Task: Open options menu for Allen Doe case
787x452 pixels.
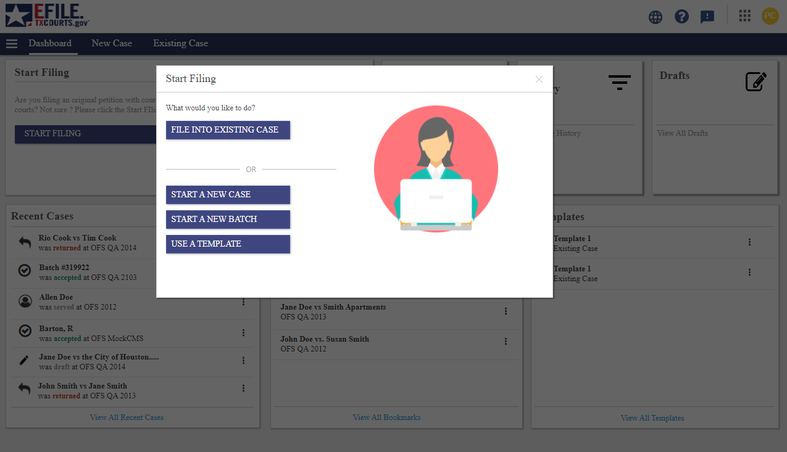Action: tap(243, 302)
